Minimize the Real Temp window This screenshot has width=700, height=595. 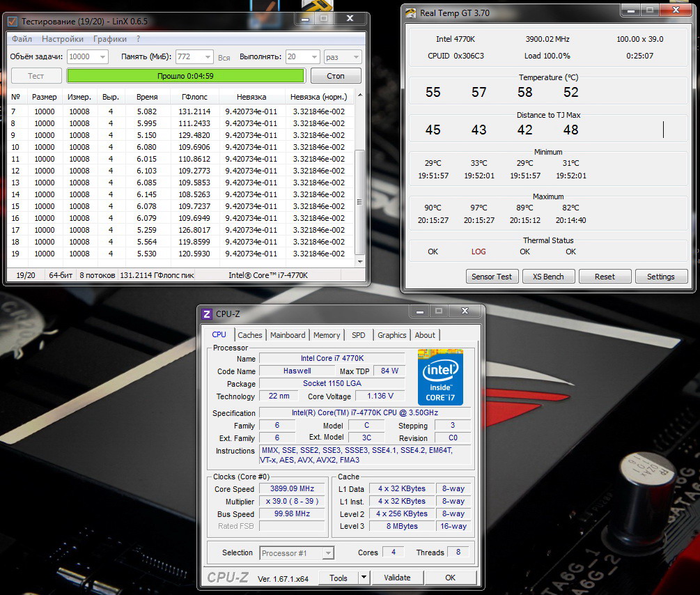(631, 10)
